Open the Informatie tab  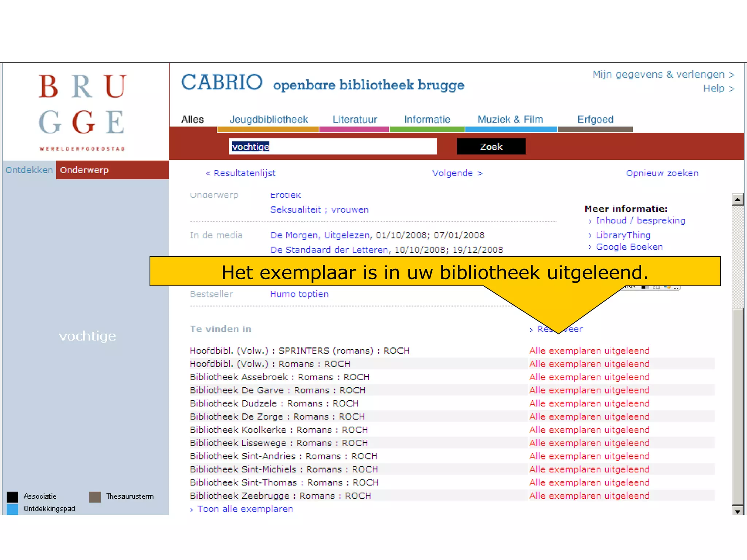[427, 119]
